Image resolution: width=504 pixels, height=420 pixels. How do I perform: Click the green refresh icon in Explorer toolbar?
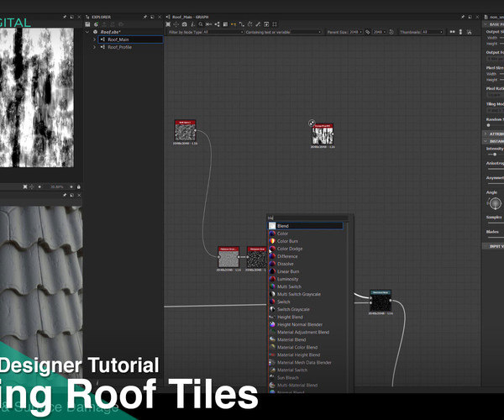96,24
